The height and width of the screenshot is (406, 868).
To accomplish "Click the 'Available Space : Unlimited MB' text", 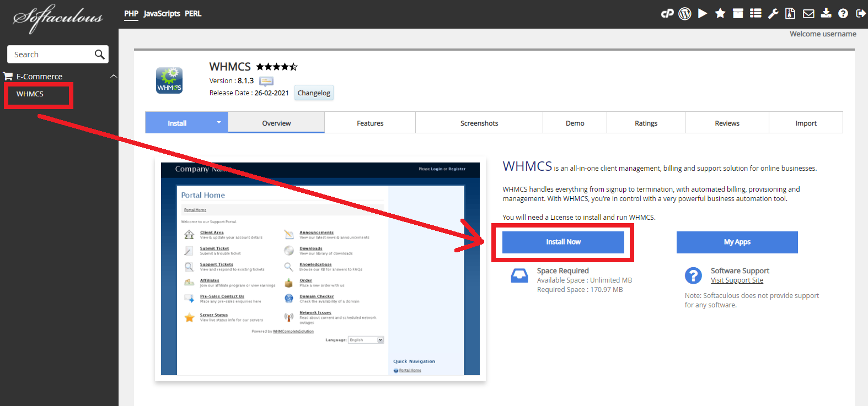I will click(585, 280).
